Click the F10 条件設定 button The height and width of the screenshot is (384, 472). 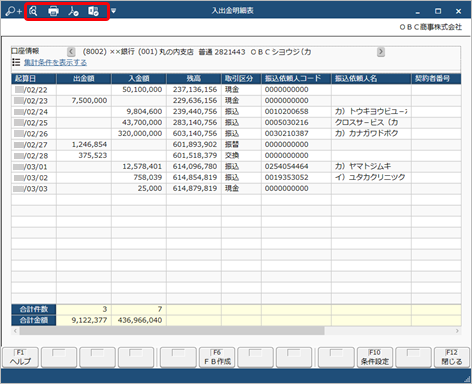tap(375, 358)
